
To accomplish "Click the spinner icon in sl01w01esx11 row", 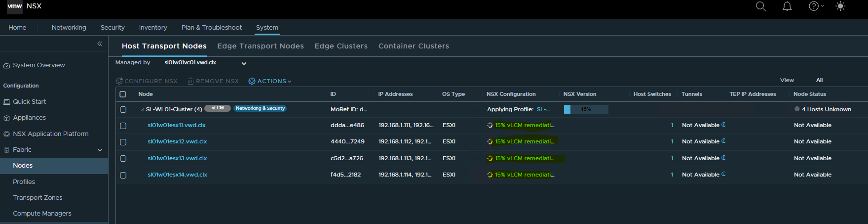I will click(x=490, y=126).
